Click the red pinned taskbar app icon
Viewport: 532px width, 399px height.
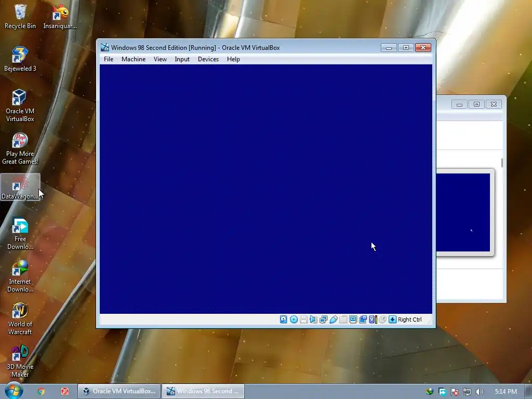(65, 391)
